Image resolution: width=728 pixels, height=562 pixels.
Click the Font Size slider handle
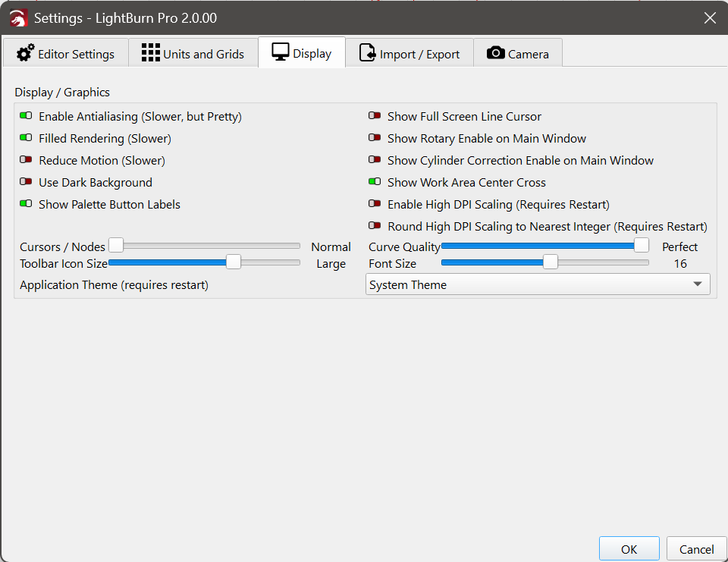pos(551,262)
